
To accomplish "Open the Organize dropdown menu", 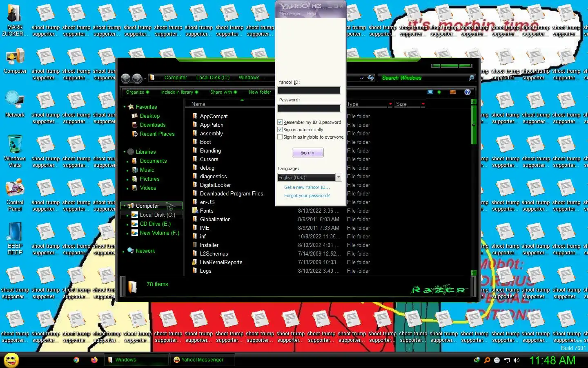I will coord(138,92).
